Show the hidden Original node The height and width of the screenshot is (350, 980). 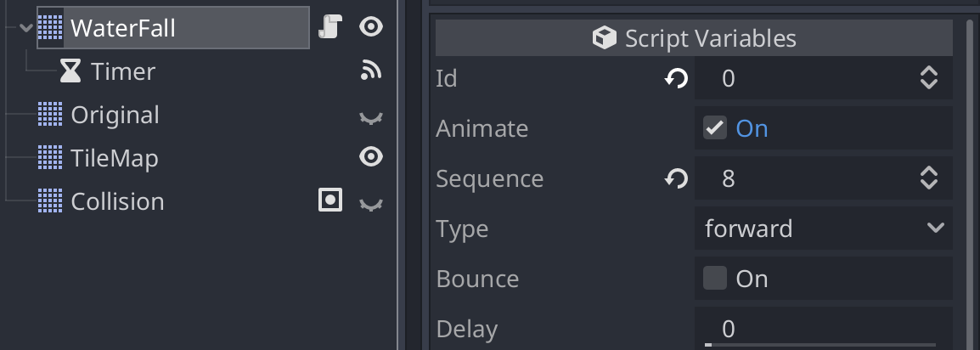371,117
